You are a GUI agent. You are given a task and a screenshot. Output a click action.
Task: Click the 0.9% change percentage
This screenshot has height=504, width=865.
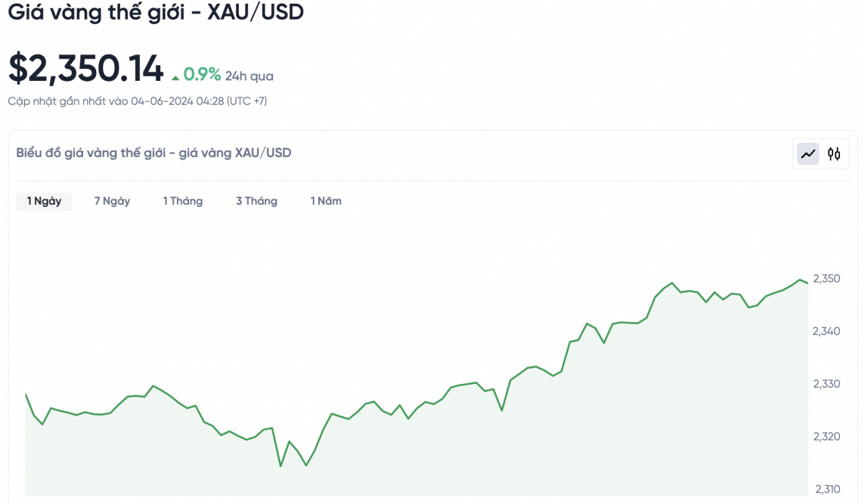(202, 75)
